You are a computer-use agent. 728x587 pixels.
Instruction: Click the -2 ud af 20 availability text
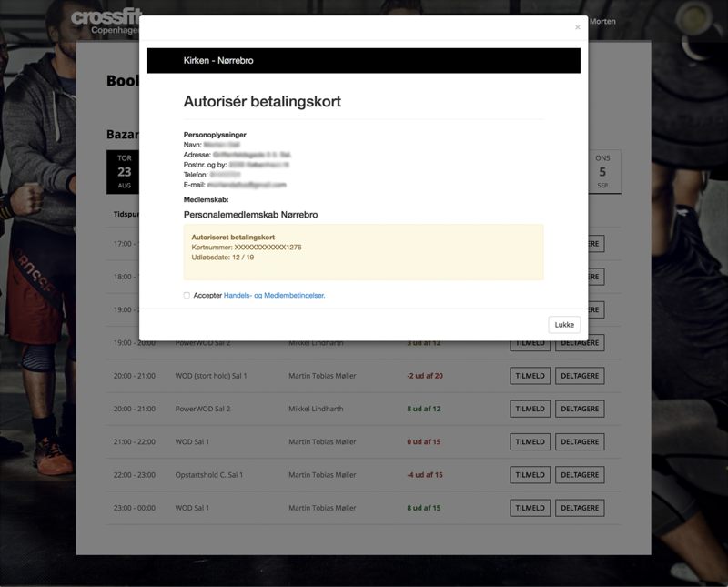tap(425, 376)
